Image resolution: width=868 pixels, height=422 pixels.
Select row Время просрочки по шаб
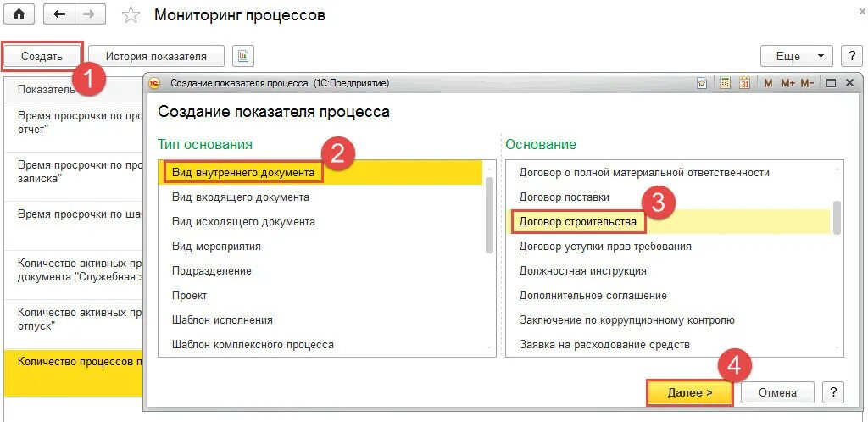point(75,225)
